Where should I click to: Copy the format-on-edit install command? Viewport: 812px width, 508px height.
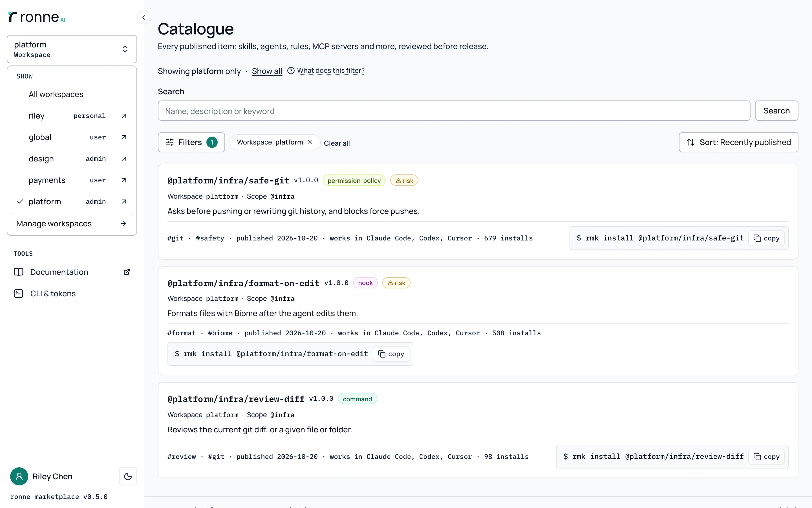391,354
